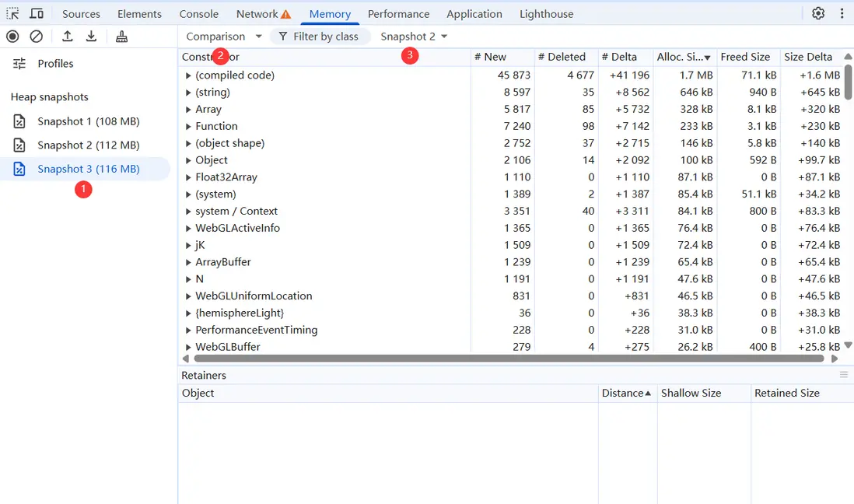Switch to the Network tab
The width and height of the screenshot is (854, 504).
click(264, 14)
